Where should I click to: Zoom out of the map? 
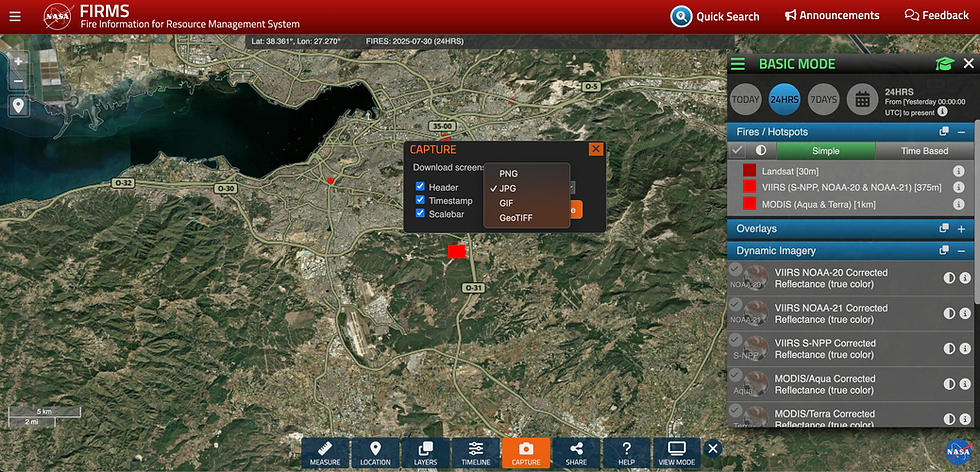[x=18, y=81]
